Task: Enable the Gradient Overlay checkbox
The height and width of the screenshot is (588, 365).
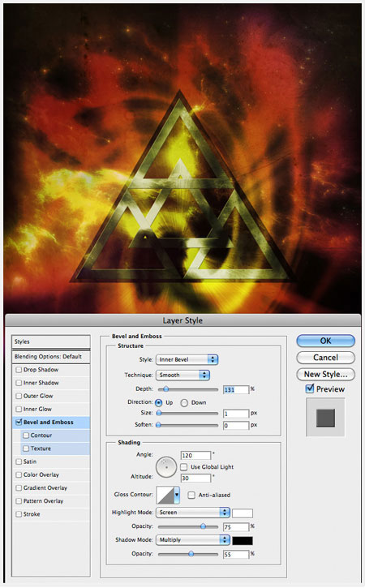Action: 19,488
